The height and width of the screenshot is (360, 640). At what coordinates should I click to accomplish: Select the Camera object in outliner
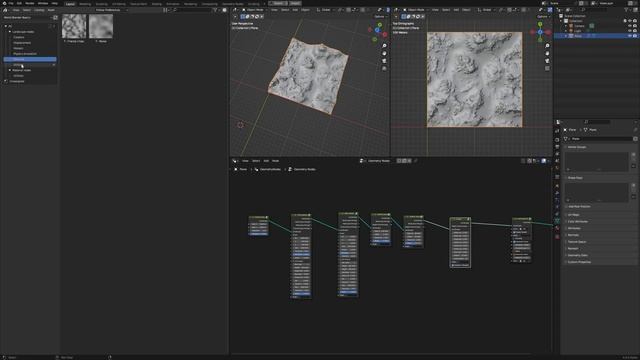click(x=579, y=26)
